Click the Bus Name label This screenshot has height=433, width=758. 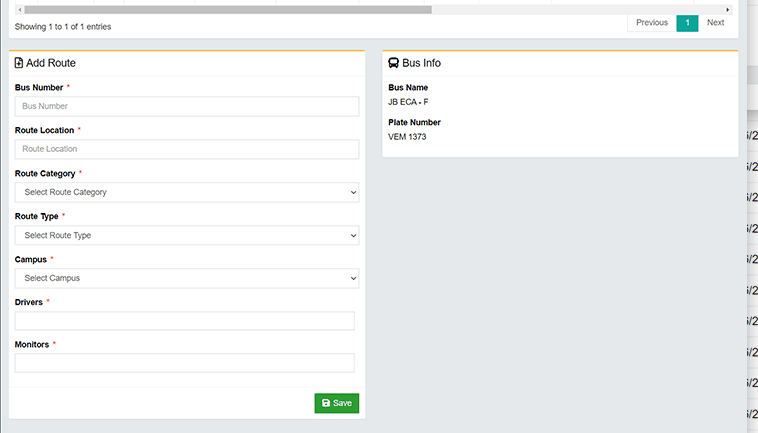pos(408,87)
